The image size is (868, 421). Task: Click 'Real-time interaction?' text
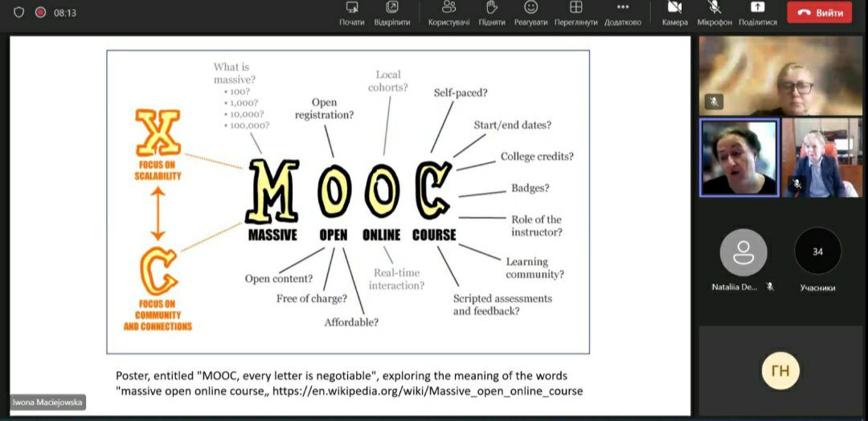[x=397, y=279]
